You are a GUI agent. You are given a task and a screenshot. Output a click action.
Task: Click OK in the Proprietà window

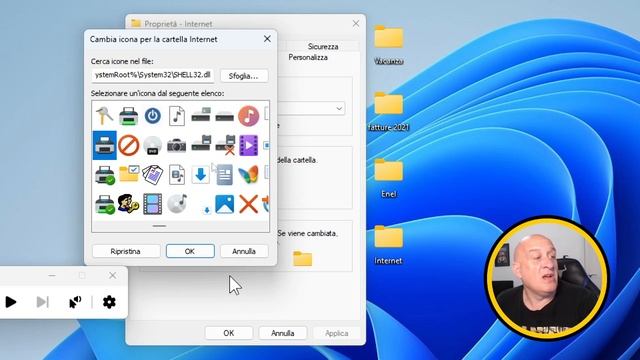click(229, 333)
